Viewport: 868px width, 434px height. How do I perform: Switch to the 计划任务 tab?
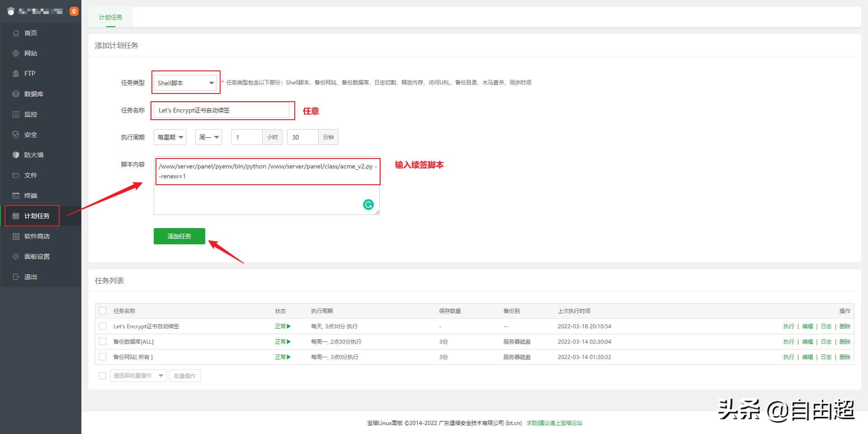pos(111,17)
